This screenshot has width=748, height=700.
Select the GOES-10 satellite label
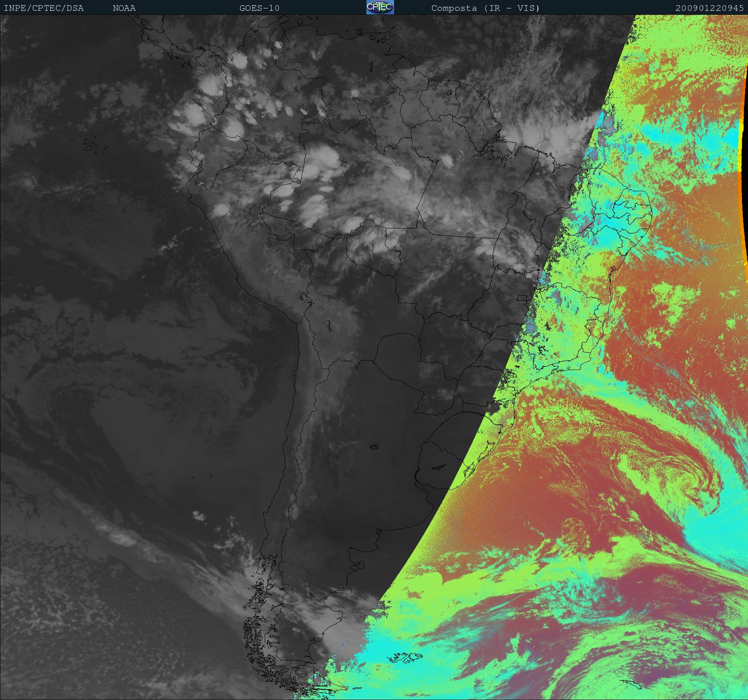click(259, 8)
